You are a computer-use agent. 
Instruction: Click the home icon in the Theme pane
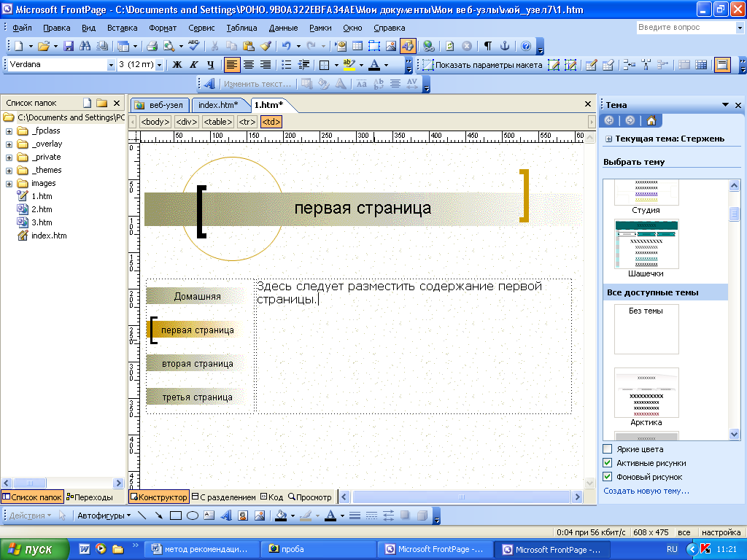(x=651, y=120)
